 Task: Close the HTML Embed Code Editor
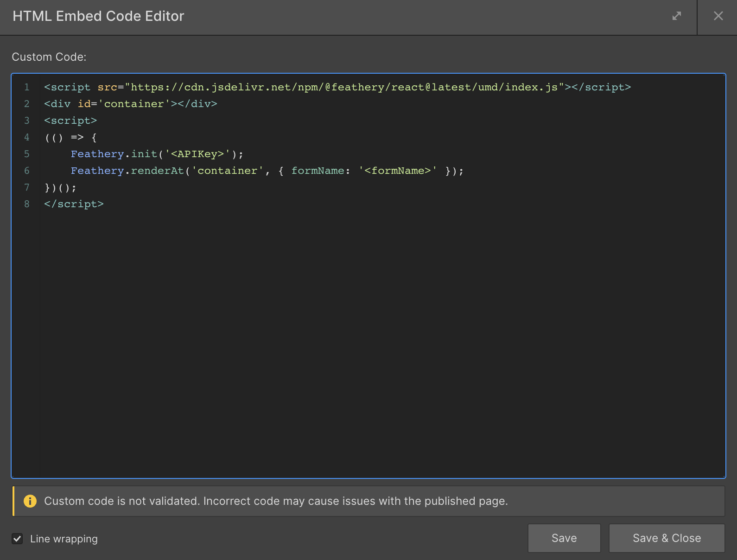(x=718, y=16)
